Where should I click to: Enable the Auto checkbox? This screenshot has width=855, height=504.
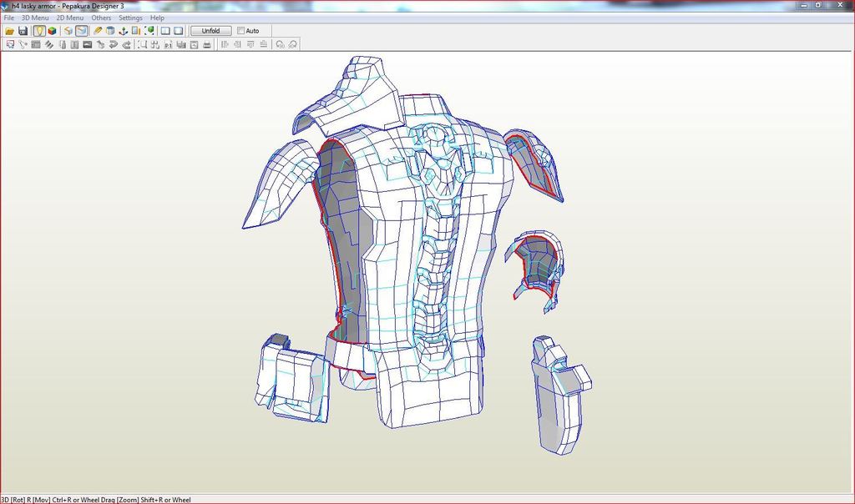[x=241, y=31]
